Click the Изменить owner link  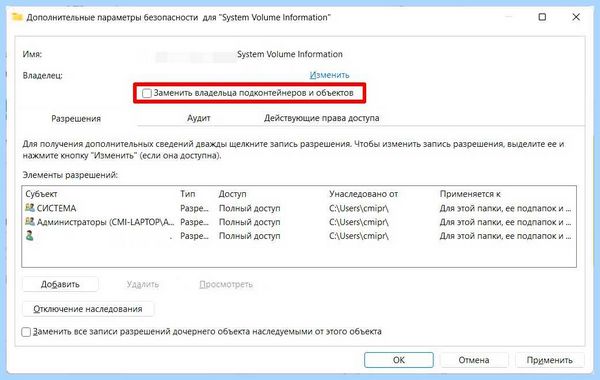coord(329,75)
